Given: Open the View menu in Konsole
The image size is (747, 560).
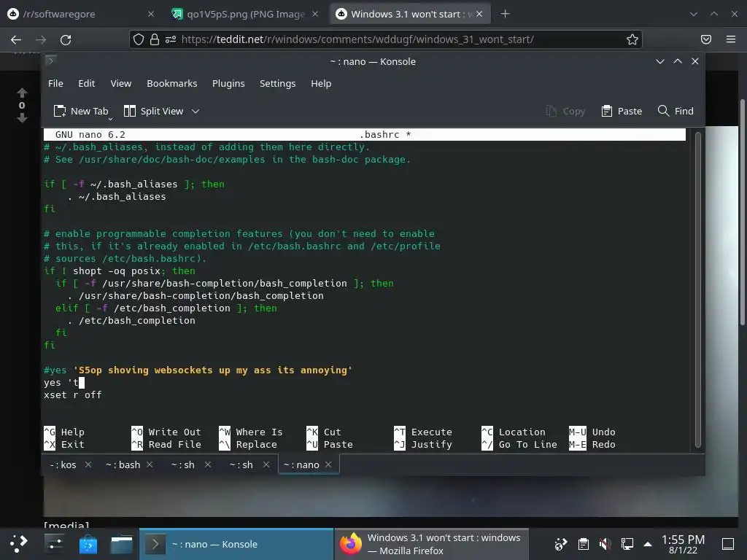Looking at the screenshot, I should 120,83.
